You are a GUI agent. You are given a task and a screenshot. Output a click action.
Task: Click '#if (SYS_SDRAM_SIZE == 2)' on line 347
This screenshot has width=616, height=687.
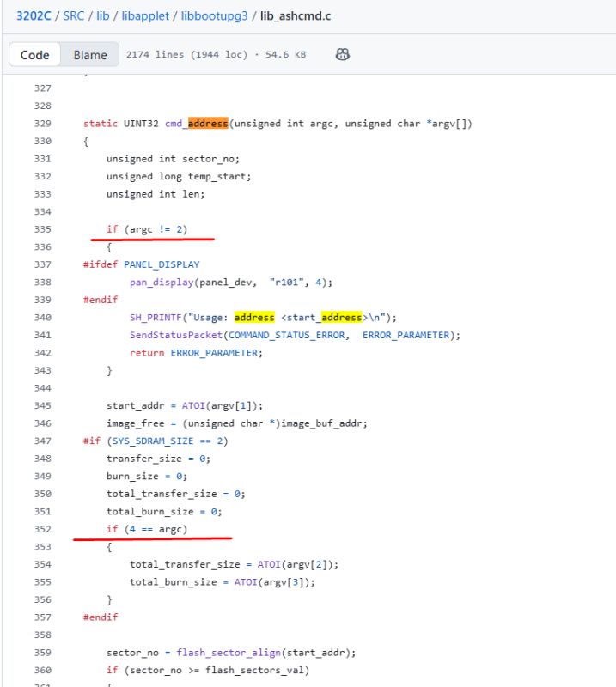[x=156, y=441]
